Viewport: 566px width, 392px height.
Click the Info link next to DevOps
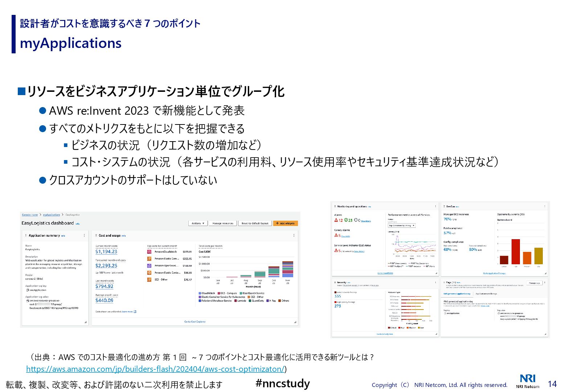pyautogui.click(x=457, y=207)
